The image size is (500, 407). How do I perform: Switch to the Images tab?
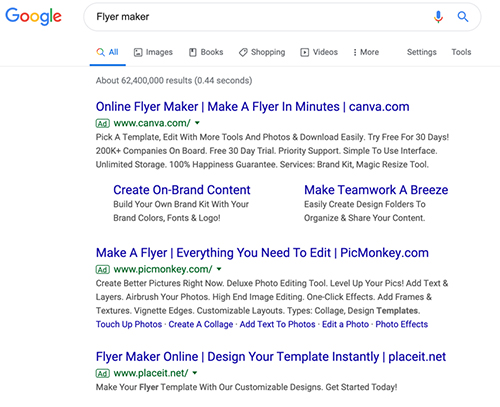pyautogui.click(x=153, y=52)
